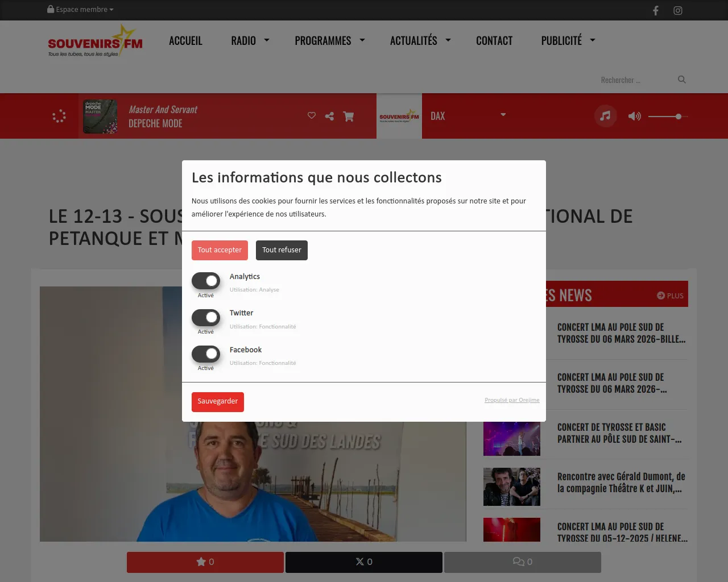Click the Tout accepter button
This screenshot has width=728, height=582.
[x=220, y=250]
